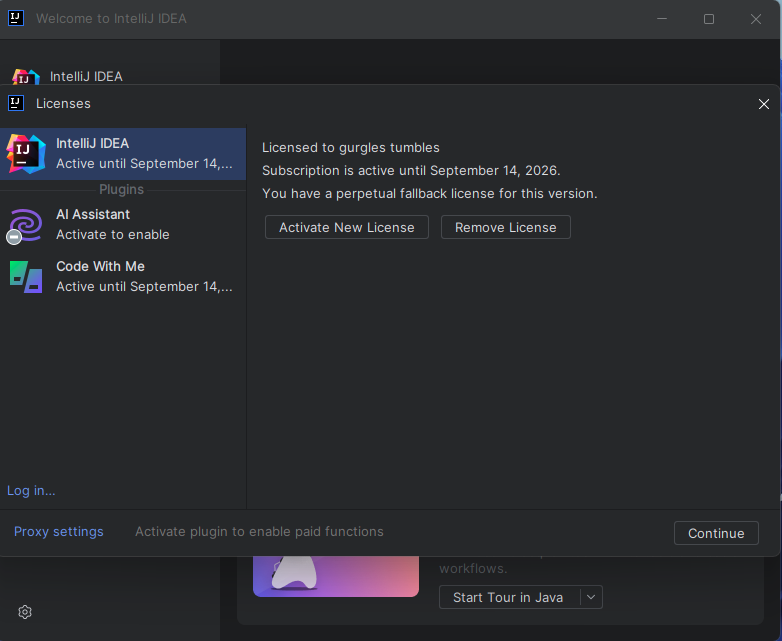Viewport: 782px width, 641px height.
Task: Open the Log in... link
Action: click(x=31, y=490)
